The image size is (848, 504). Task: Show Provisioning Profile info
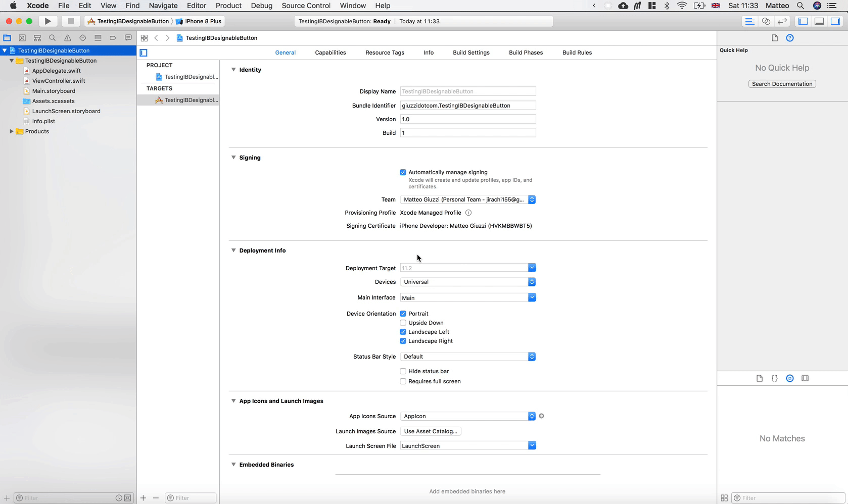click(468, 213)
